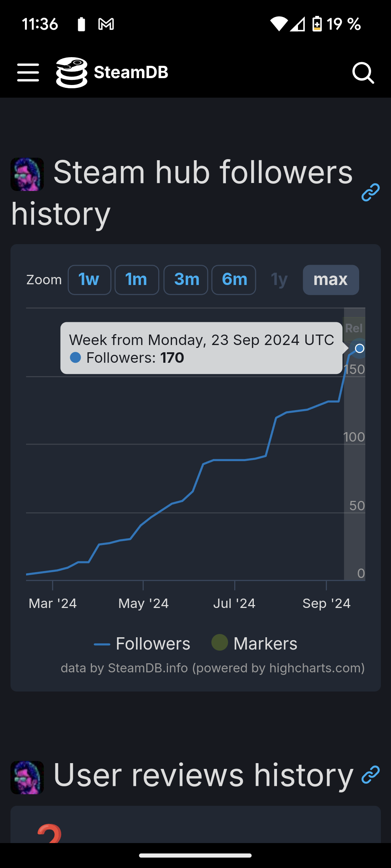Set chart zoom to 6m
391x868 pixels.
(x=234, y=280)
